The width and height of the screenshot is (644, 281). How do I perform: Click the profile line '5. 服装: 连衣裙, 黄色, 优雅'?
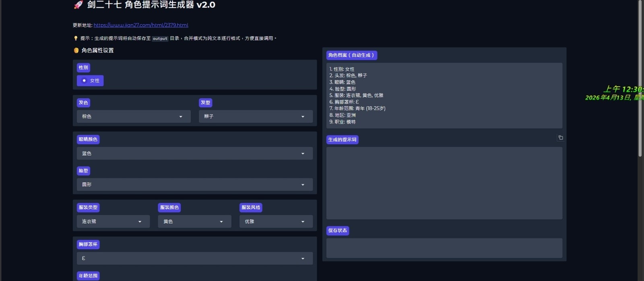(356, 95)
